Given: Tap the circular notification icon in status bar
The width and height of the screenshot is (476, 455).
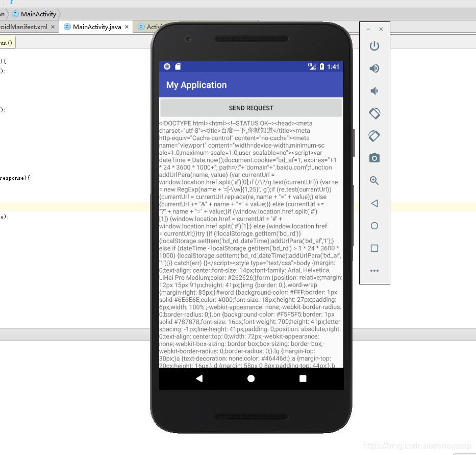Looking at the screenshot, I should (167, 66).
